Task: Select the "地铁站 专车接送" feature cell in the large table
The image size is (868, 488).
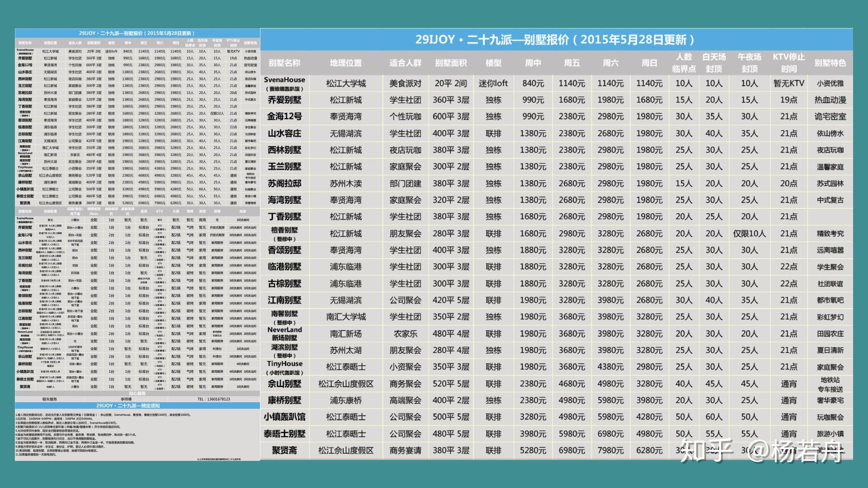Action: coord(830,384)
